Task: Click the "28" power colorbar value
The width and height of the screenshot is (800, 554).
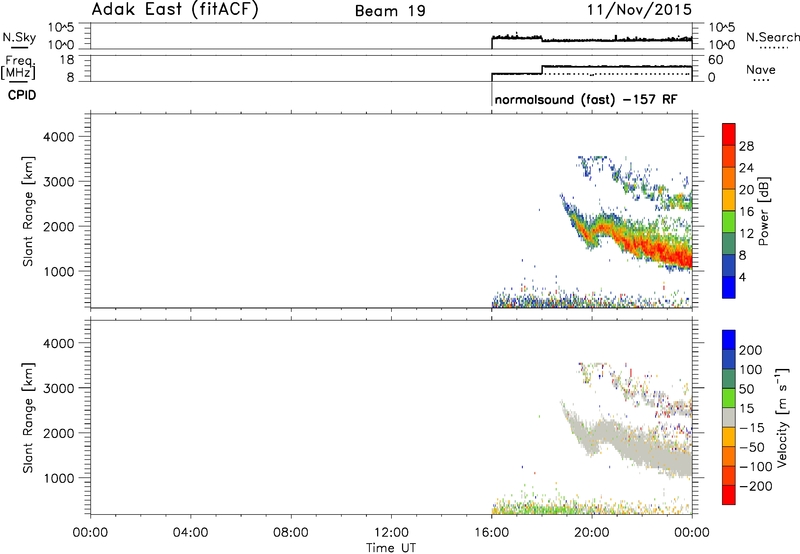Action: click(746, 146)
